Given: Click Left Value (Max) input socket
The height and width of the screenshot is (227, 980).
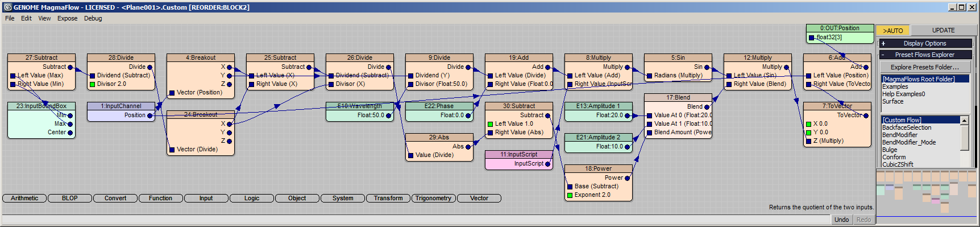Looking at the screenshot, I should [13, 76].
